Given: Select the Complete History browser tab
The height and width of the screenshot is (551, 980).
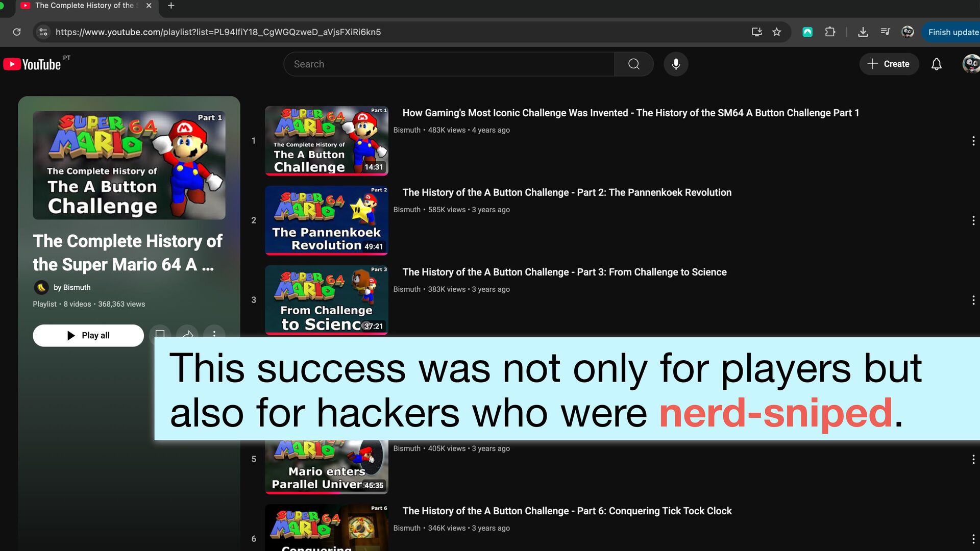Looking at the screenshot, I should point(84,6).
